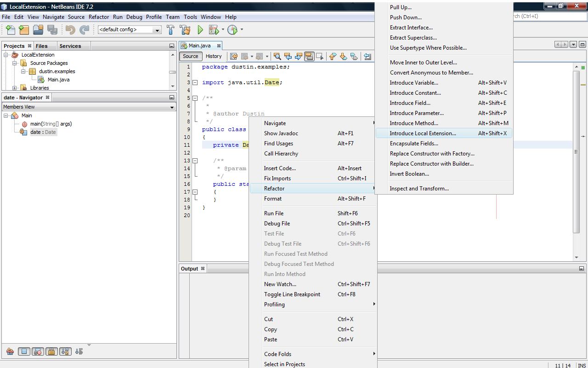
Task: Toggle Show Fields in Navigator
Action: tap(24, 351)
